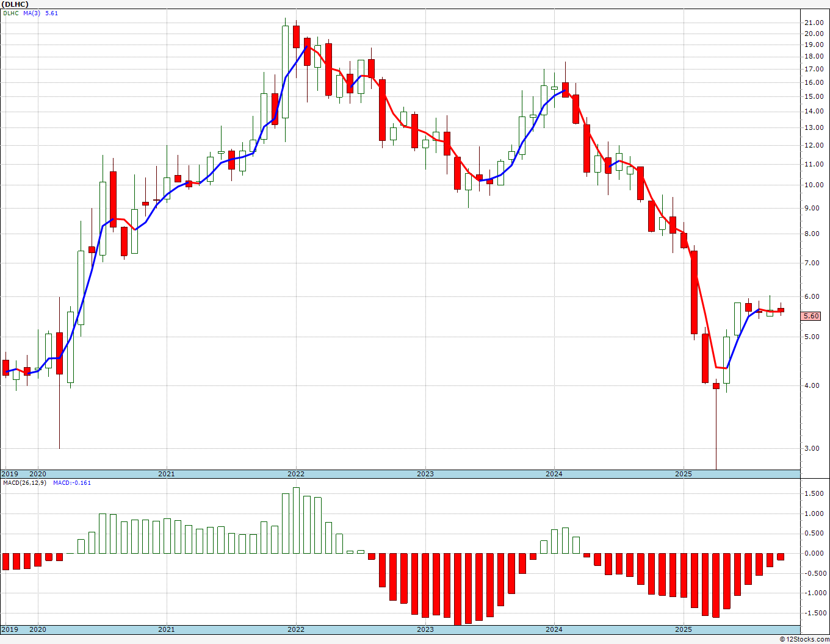Click "2020" on the price chart time axis
This screenshot has width=830, height=644.
[38, 474]
